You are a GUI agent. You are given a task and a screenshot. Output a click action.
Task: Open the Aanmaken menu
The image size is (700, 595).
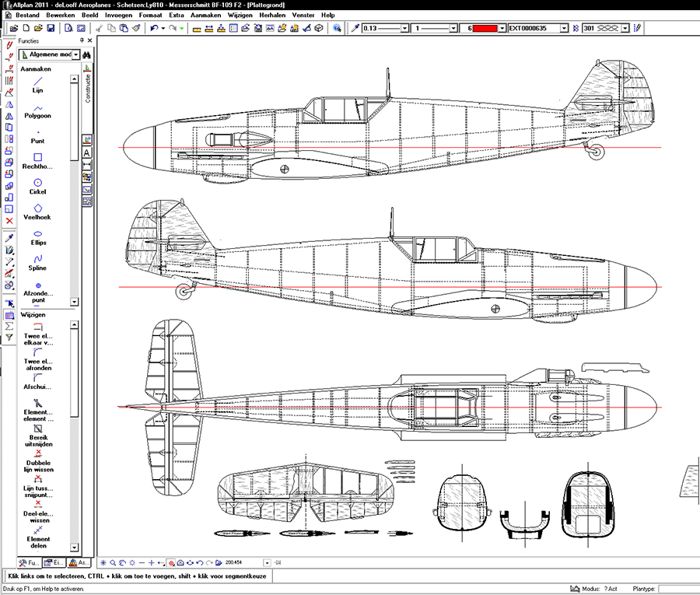205,16
